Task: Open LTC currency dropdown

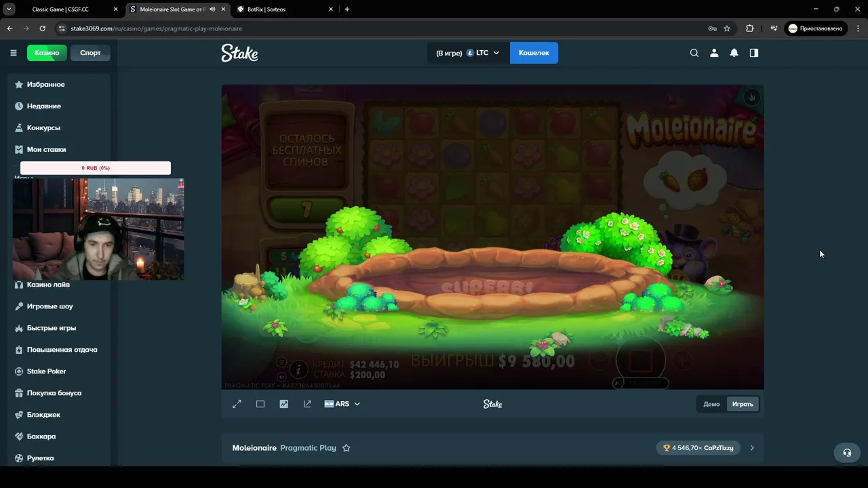Action: click(468, 53)
